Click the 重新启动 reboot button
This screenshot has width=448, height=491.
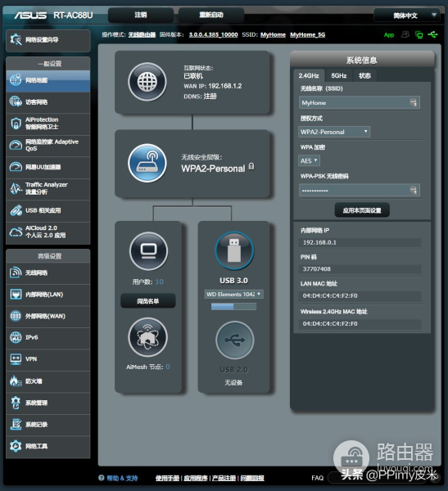point(211,15)
